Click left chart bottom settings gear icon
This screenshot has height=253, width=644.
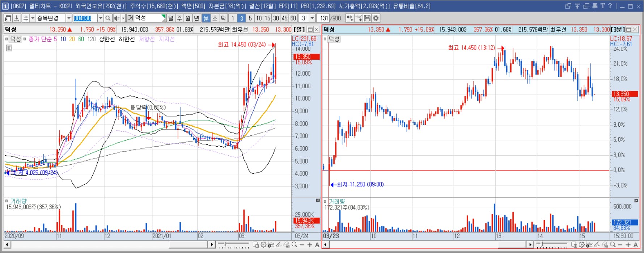263,245
